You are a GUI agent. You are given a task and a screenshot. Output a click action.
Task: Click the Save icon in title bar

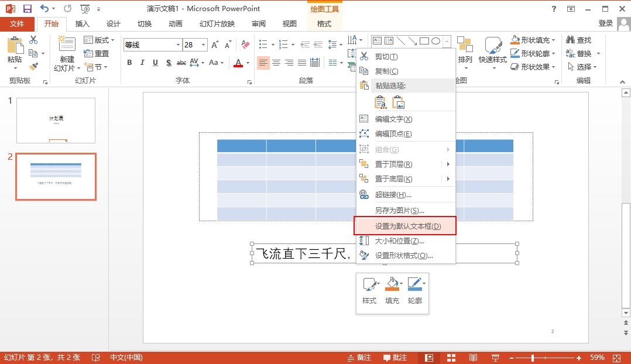click(27, 9)
